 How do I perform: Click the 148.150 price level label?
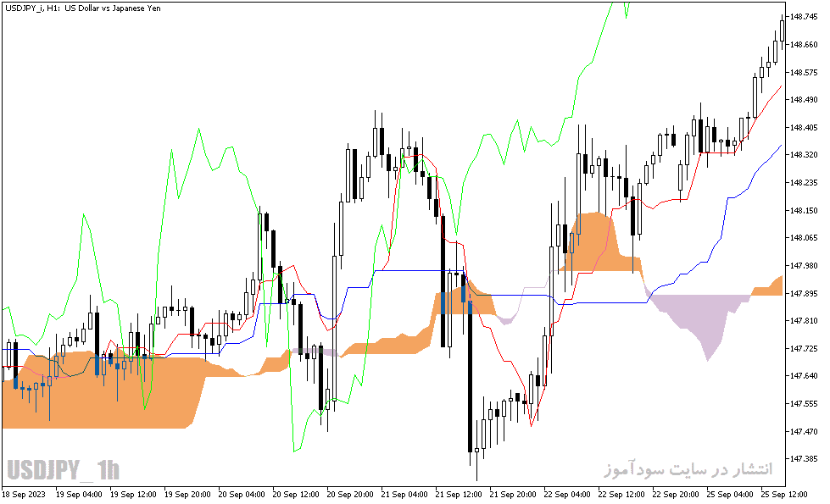coord(804,210)
